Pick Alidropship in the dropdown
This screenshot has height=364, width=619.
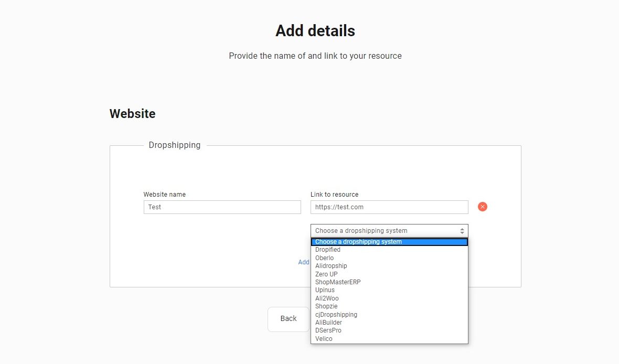389,266
